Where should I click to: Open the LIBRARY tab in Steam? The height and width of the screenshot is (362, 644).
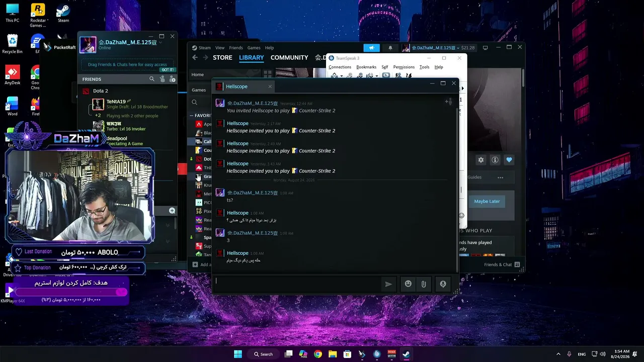pyautogui.click(x=252, y=58)
